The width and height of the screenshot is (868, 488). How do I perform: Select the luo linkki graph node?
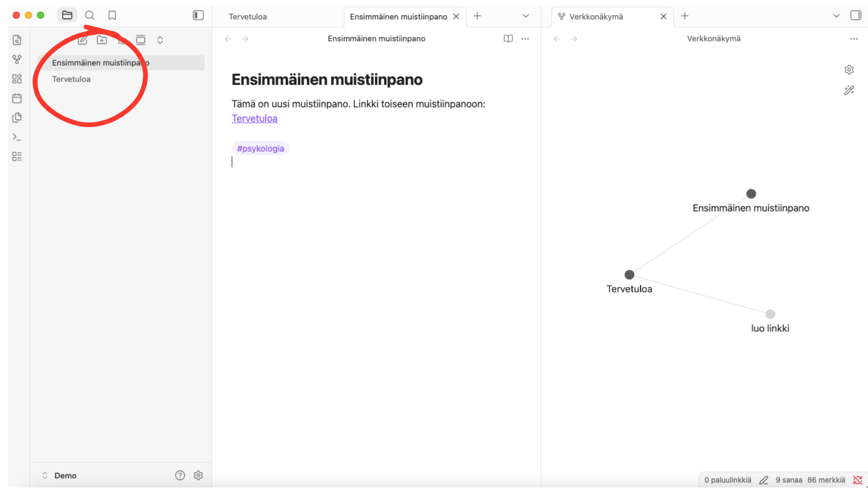tap(770, 314)
